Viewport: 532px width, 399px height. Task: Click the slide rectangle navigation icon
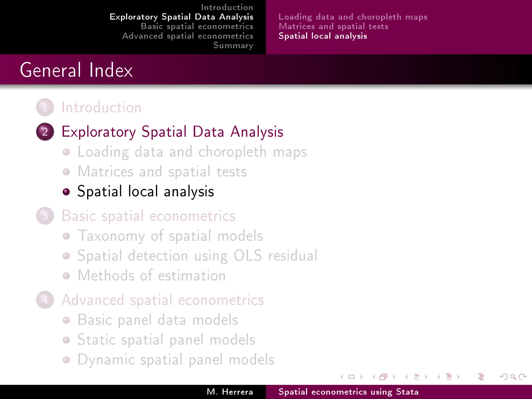[351, 377]
